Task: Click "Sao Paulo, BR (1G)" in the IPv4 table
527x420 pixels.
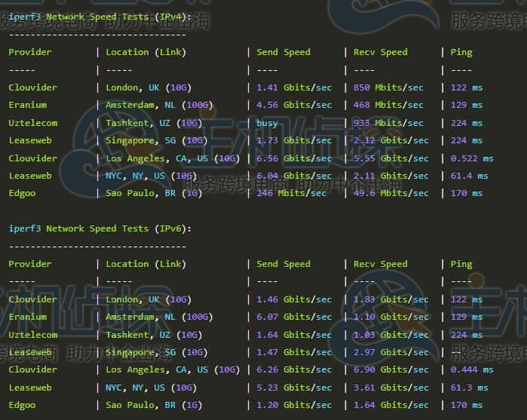Action: click(154, 193)
